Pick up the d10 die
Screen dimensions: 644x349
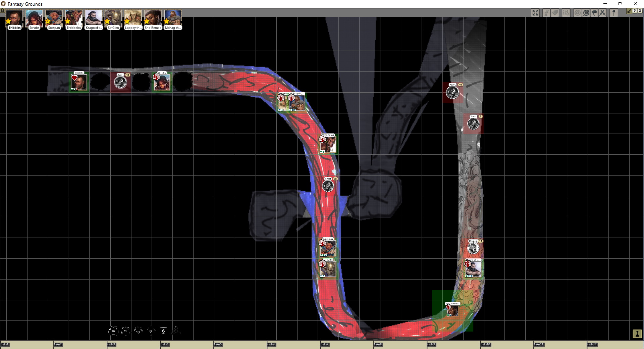(x=138, y=331)
